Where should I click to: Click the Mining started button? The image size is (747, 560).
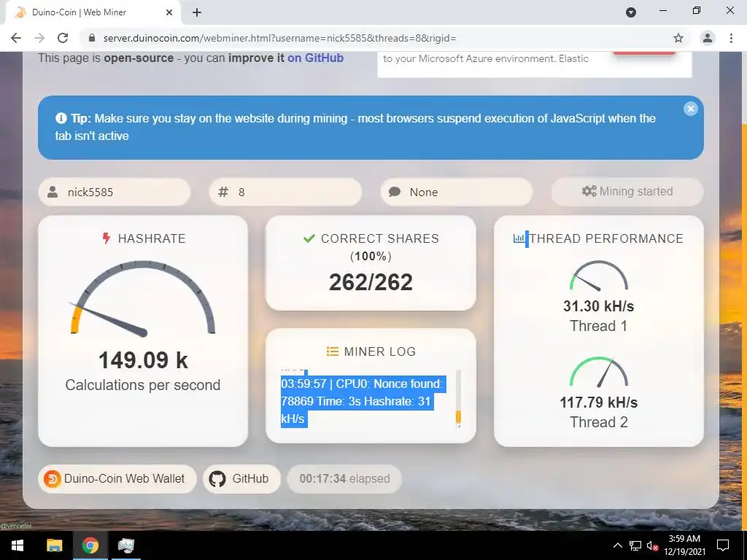pos(627,192)
